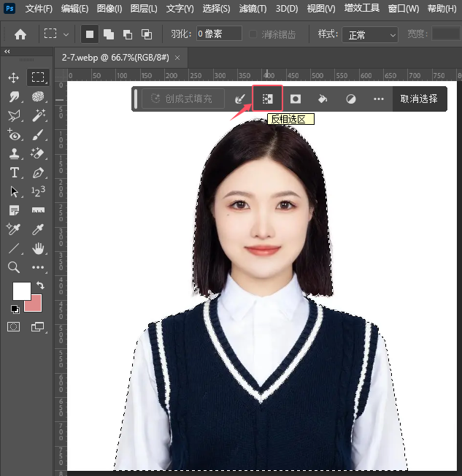Viewport: 462px width, 476px height.
Task: Open the 图层(L) menu
Action: (x=144, y=9)
